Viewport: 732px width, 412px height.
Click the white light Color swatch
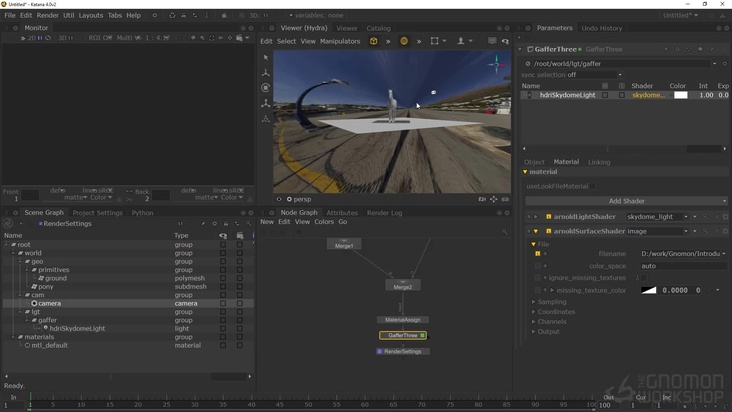681,95
